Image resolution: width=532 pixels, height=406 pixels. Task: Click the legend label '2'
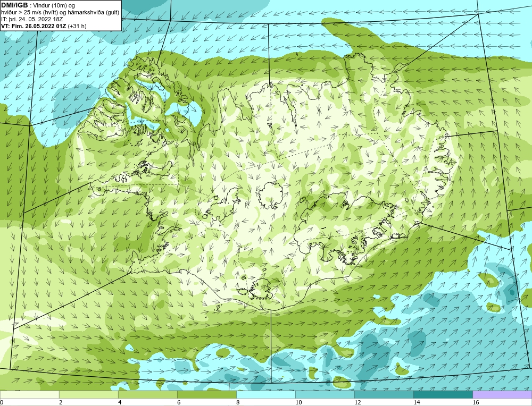coord(61,402)
